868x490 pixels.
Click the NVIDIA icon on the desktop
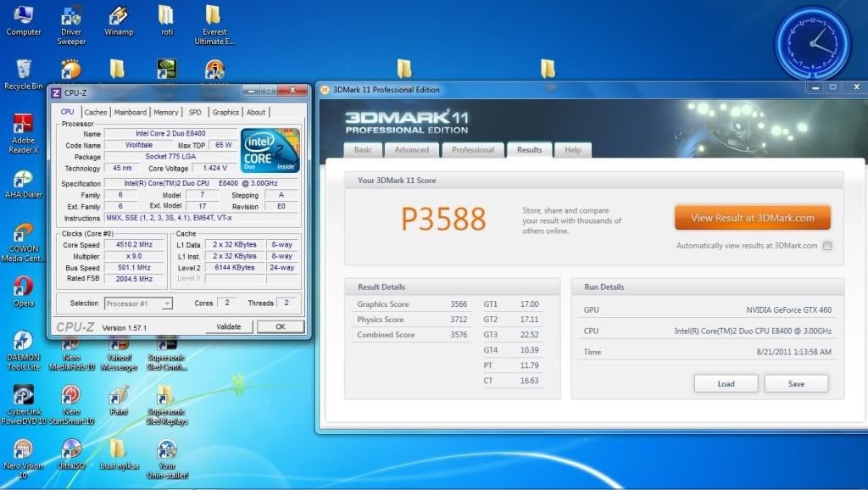coord(166,70)
